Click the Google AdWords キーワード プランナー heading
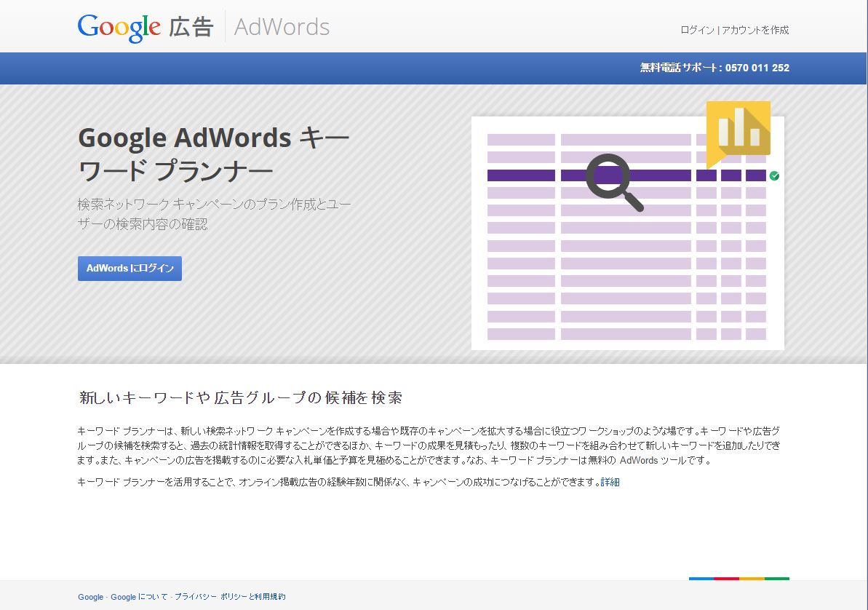Image resolution: width=868 pixels, height=610 pixels. [x=214, y=154]
